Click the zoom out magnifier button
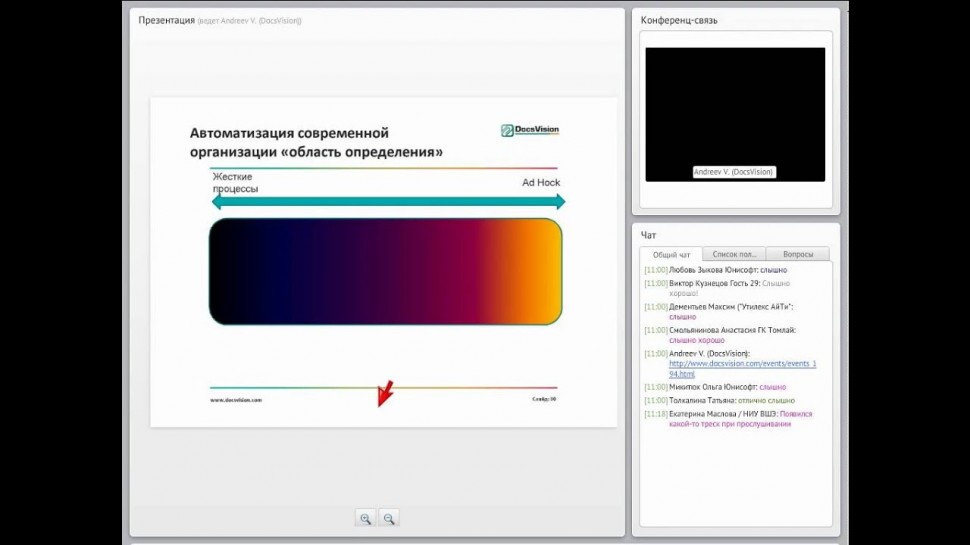This screenshot has height=545, width=970. [x=389, y=518]
